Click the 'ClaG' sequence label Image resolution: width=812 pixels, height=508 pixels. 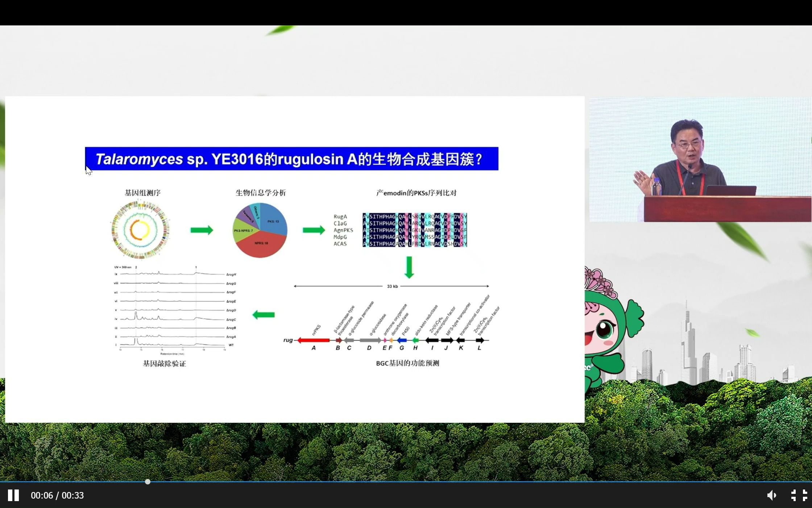(x=340, y=224)
